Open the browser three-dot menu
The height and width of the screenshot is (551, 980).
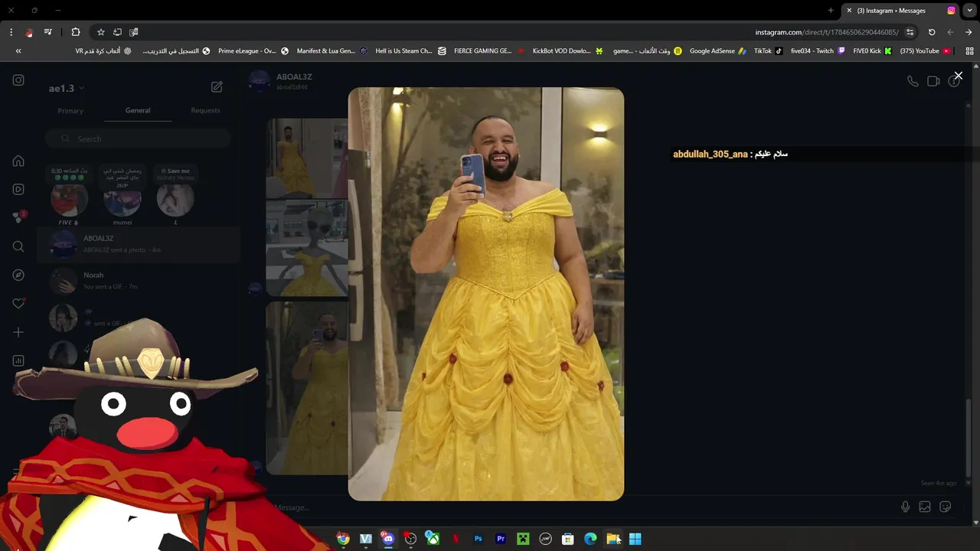[x=11, y=32]
